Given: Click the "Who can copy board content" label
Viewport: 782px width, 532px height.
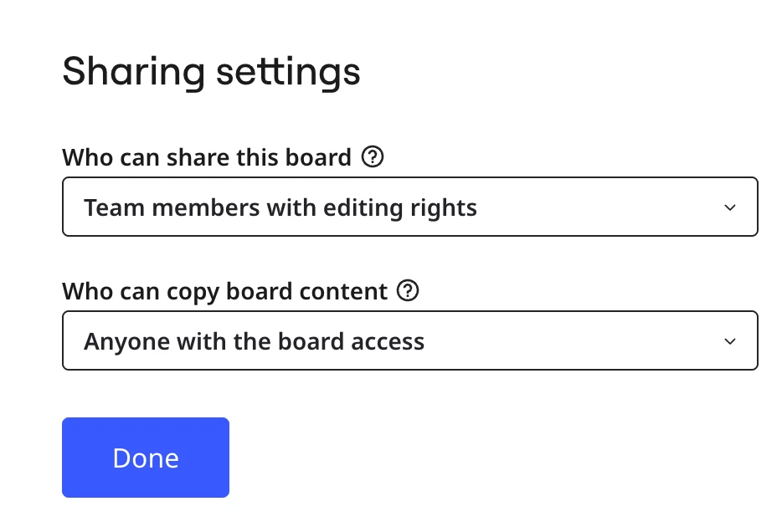Looking at the screenshot, I should (224, 292).
